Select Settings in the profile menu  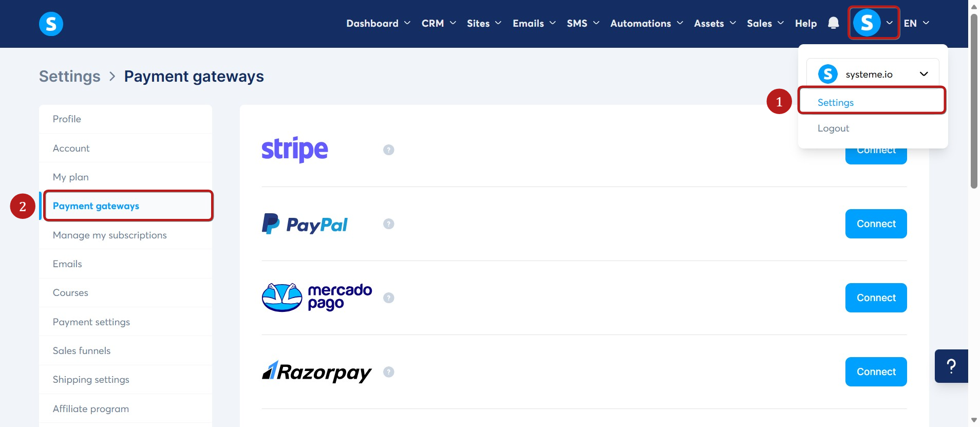[872, 102]
